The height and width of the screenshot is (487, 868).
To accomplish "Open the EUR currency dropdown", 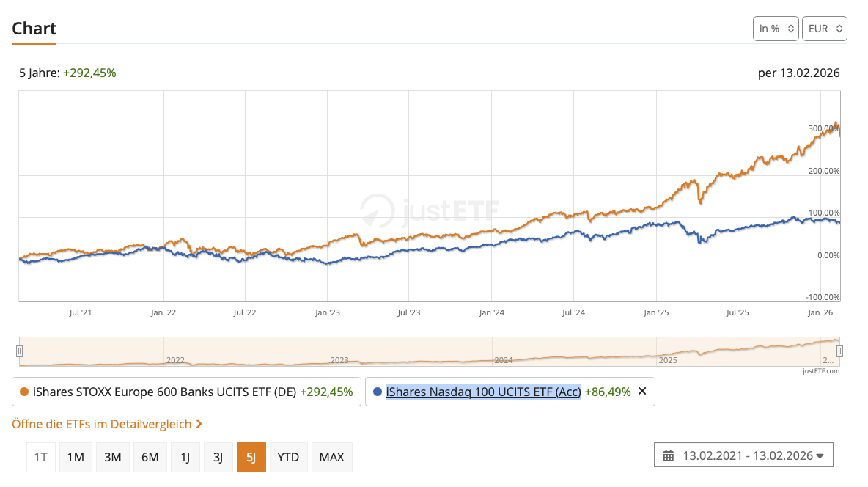I will (x=825, y=29).
